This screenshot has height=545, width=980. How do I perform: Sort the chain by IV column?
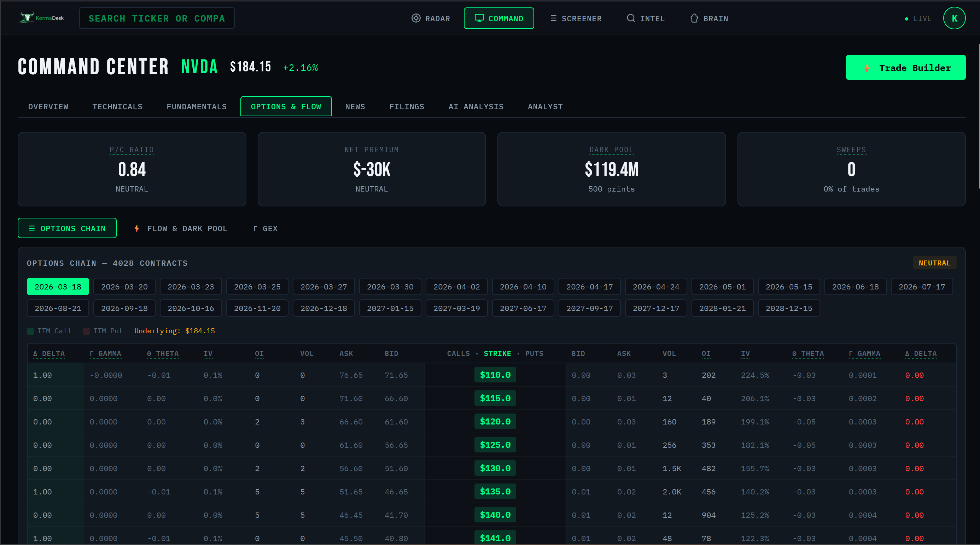[x=208, y=354]
